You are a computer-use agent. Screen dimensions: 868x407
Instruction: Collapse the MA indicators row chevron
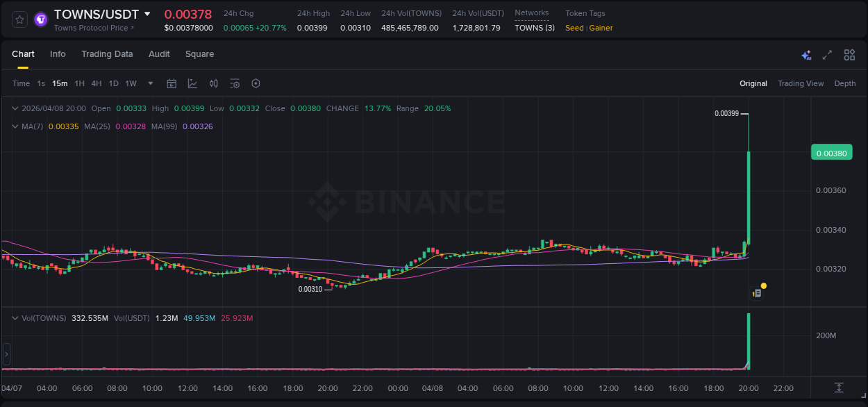click(14, 126)
